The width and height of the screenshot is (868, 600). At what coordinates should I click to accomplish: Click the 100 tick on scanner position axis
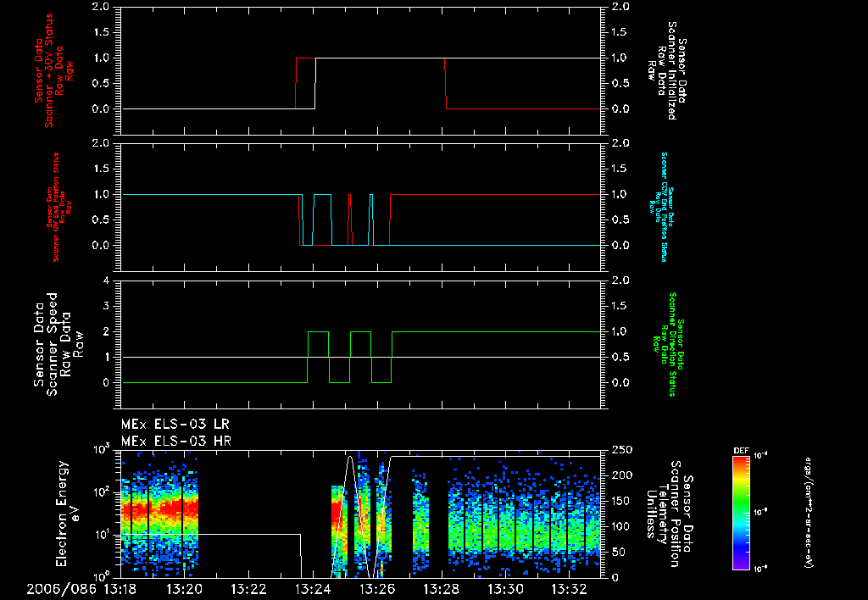pos(619,526)
